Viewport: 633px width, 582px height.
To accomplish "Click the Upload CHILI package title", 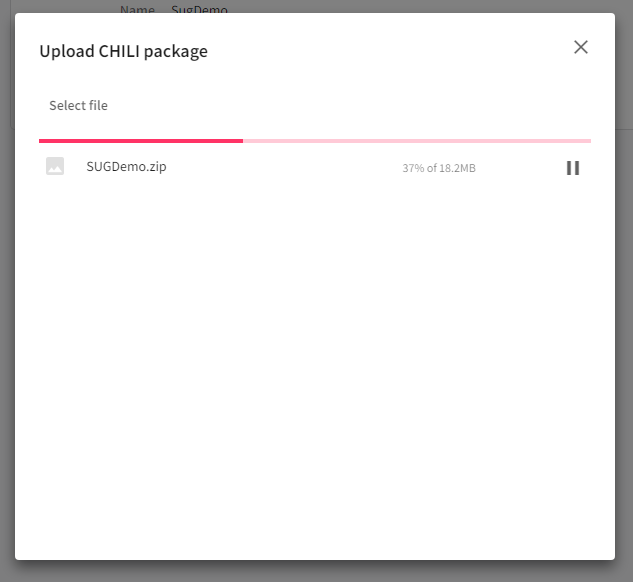I will click(x=123, y=51).
